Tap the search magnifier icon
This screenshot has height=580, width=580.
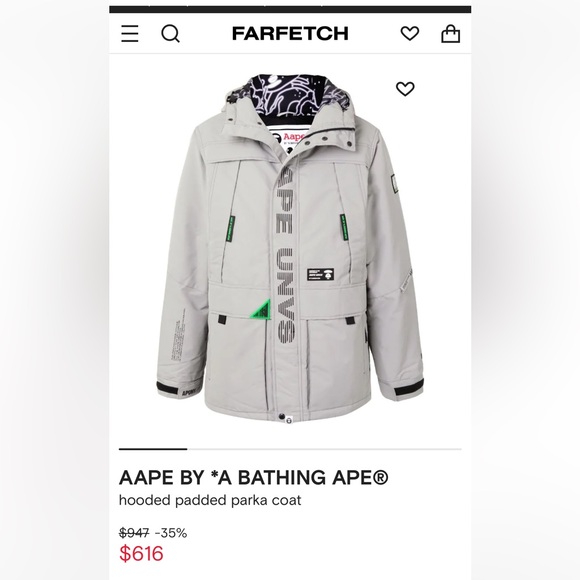(x=171, y=34)
